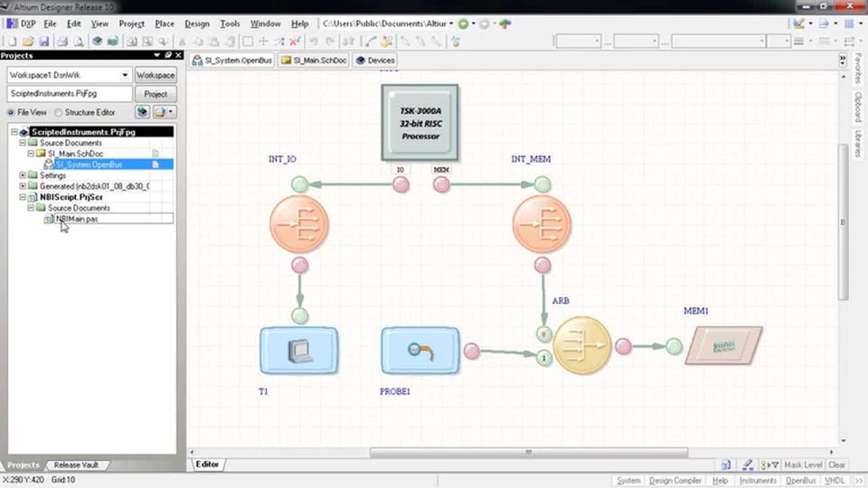The image size is (868, 488).
Task: Expand the Settings folder node
Action: pyautogui.click(x=23, y=174)
